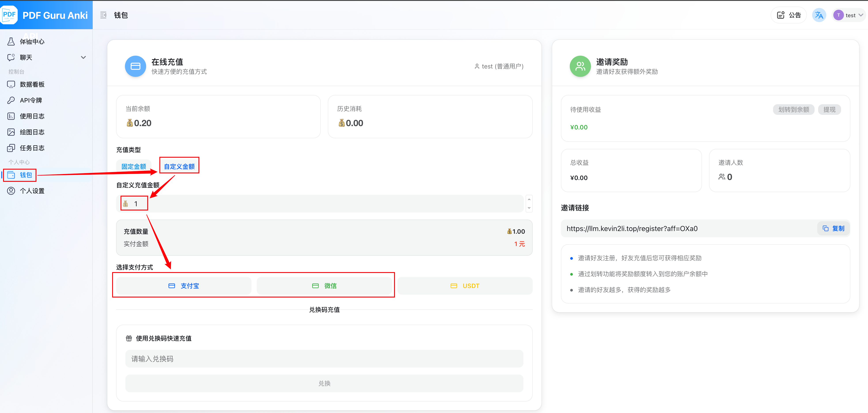Expand the 聊天 chat submenu
The width and height of the screenshot is (868, 413).
coord(83,58)
